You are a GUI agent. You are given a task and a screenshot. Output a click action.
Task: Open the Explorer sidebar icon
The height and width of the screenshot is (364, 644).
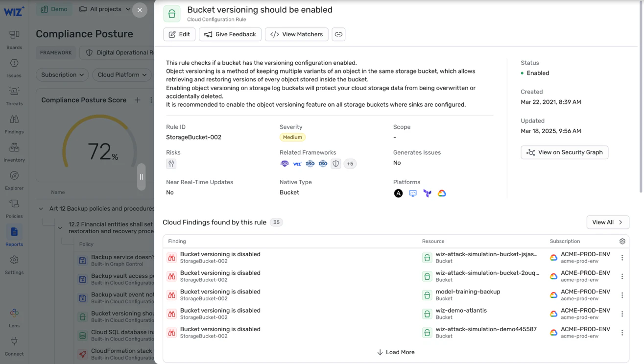14,180
